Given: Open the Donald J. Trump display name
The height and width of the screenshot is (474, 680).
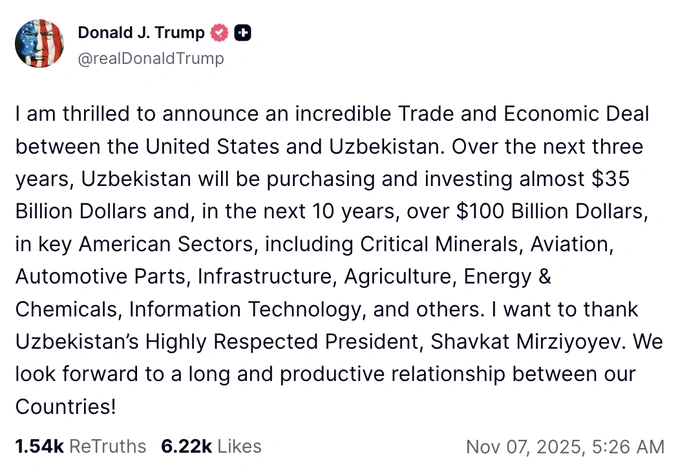Looking at the screenshot, I should pyautogui.click(x=141, y=33).
